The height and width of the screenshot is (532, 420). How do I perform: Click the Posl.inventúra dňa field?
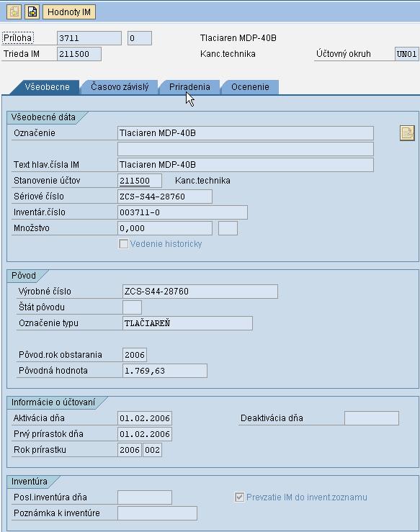point(145,497)
